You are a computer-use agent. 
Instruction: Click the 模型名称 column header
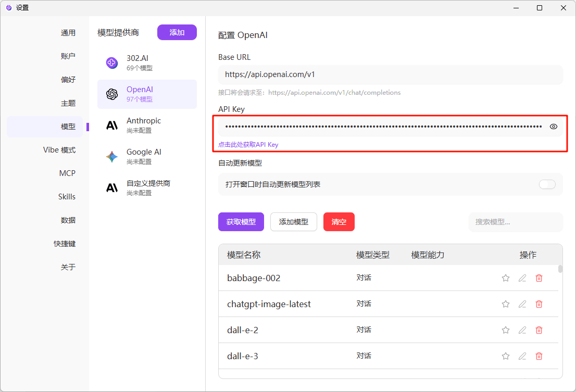244,255
